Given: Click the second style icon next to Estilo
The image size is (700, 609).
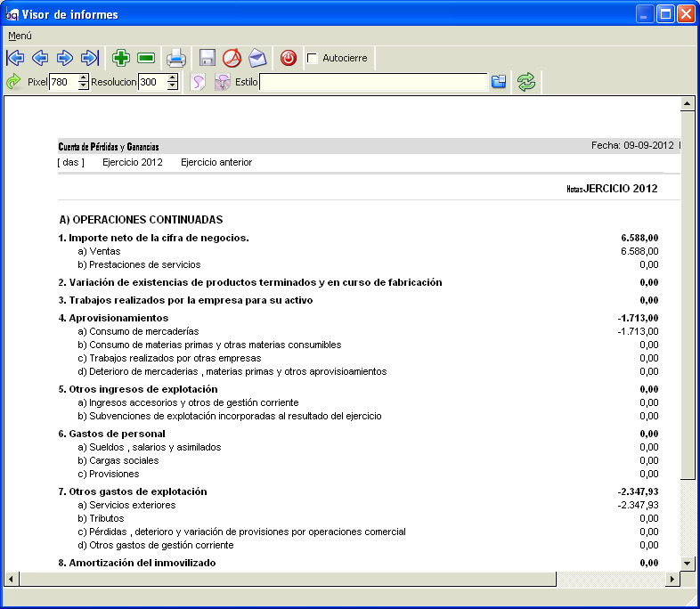Looking at the screenshot, I should [223, 82].
